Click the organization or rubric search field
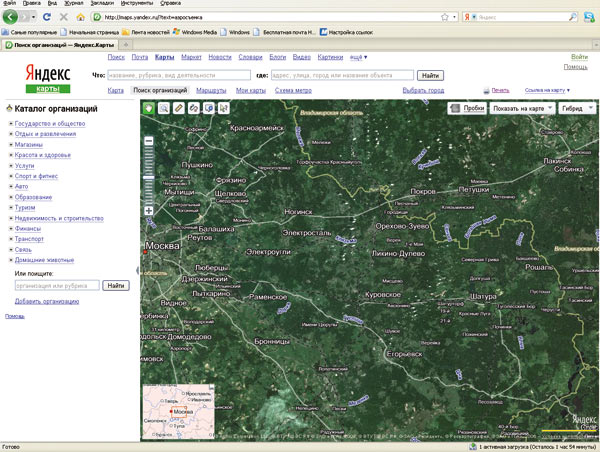Screen dimensions: 600x452 pyautogui.click(x=57, y=286)
